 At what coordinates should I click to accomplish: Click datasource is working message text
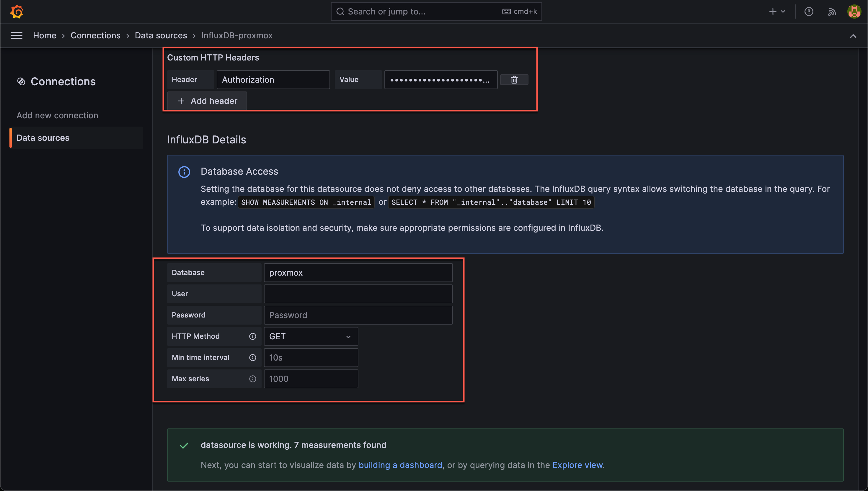(293, 445)
